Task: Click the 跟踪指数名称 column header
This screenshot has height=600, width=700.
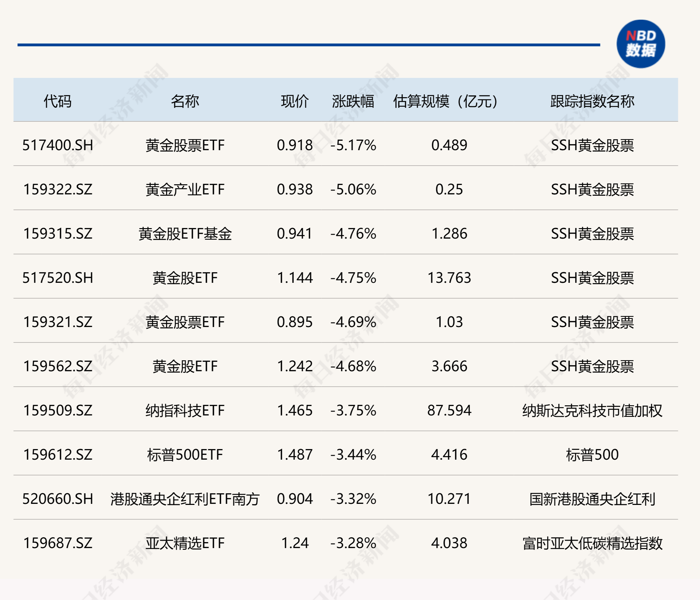Action: pyautogui.click(x=592, y=101)
